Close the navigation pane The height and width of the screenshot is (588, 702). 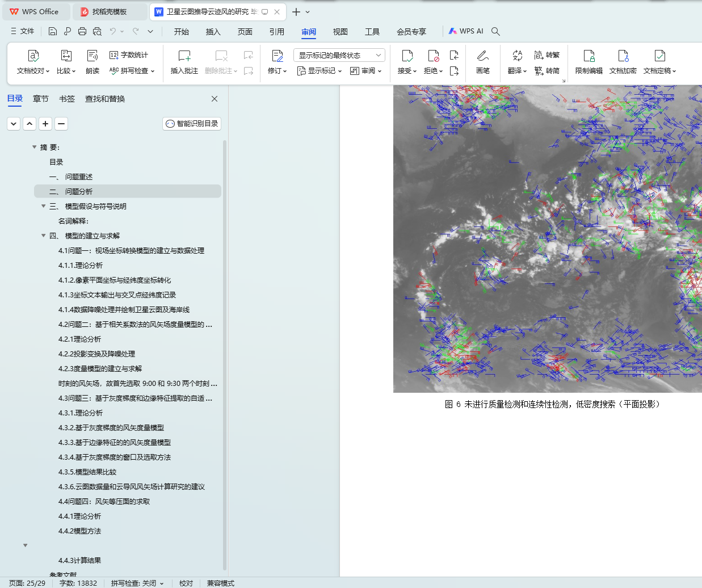[215, 99]
